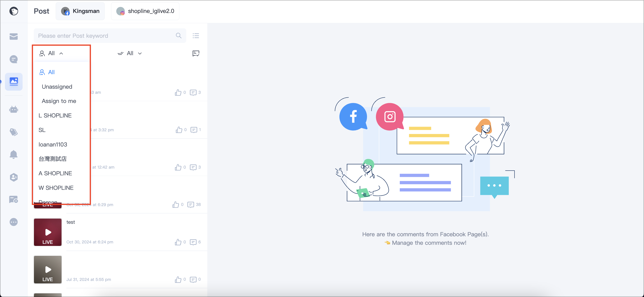
Task: Choose Assign to me option
Action: [x=59, y=101]
